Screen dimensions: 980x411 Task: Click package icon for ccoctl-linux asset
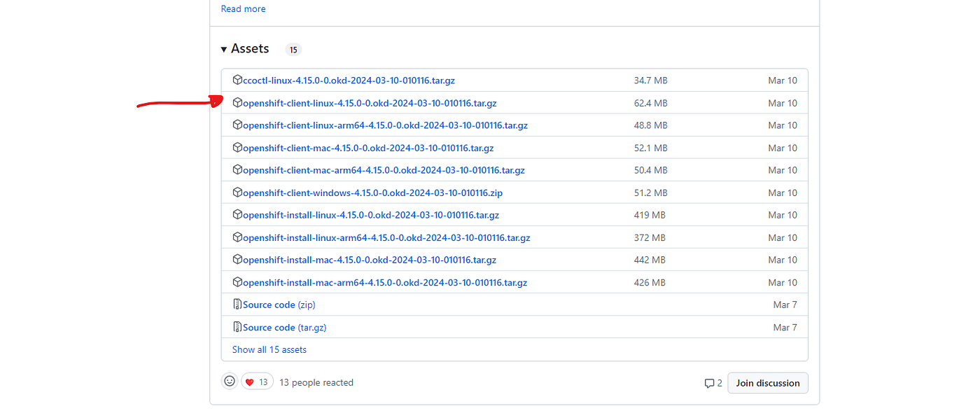point(237,80)
